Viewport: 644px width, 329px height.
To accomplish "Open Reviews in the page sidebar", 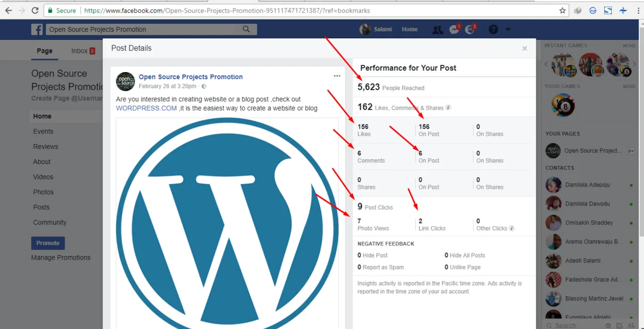I will click(x=45, y=147).
